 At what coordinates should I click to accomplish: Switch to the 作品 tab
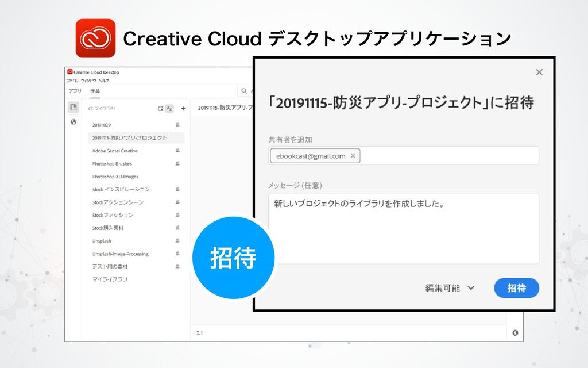[95, 91]
